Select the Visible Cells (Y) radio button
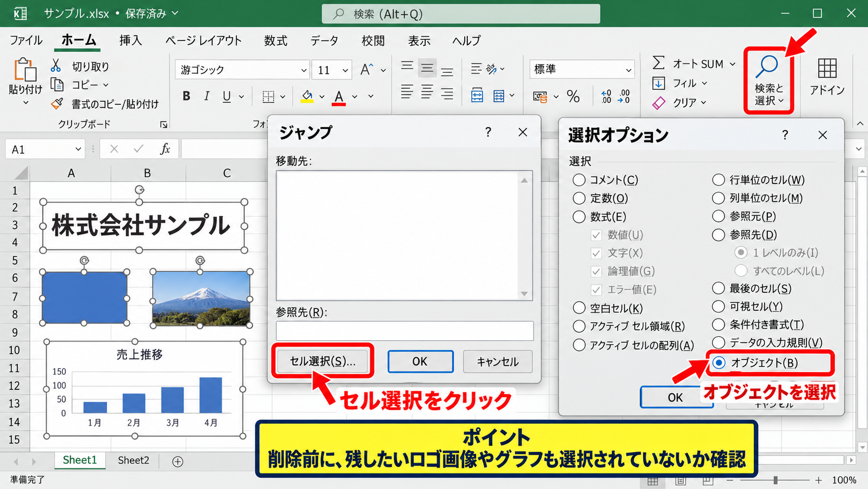The width and height of the screenshot is (868, 489). pos(718,307)
